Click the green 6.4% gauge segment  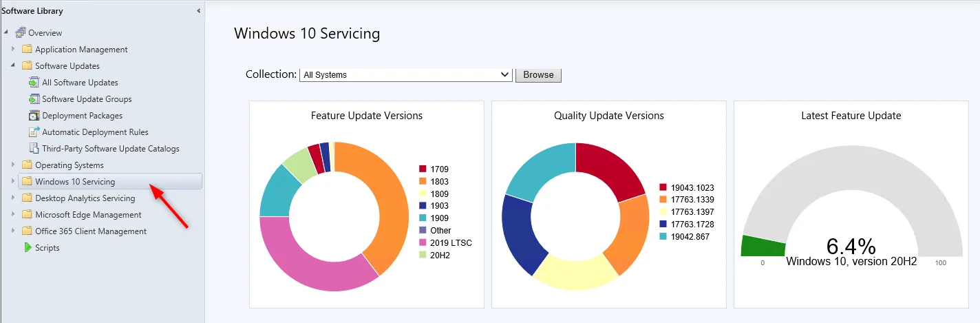coord(763,246)
